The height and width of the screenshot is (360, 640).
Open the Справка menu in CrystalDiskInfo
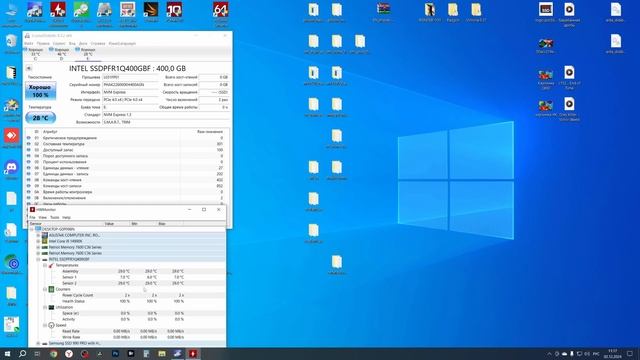[x=98, y=43]
